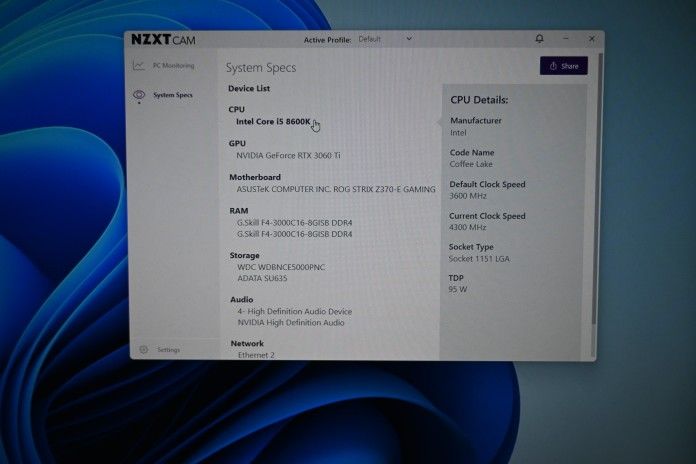Click the 4300 MHz current clock value
The image size is (696, 464).
point(467,227)
